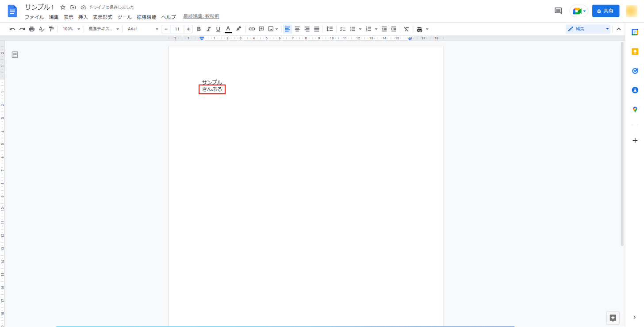
Task: Open the 表示 menu
Action: coord(68,17)
